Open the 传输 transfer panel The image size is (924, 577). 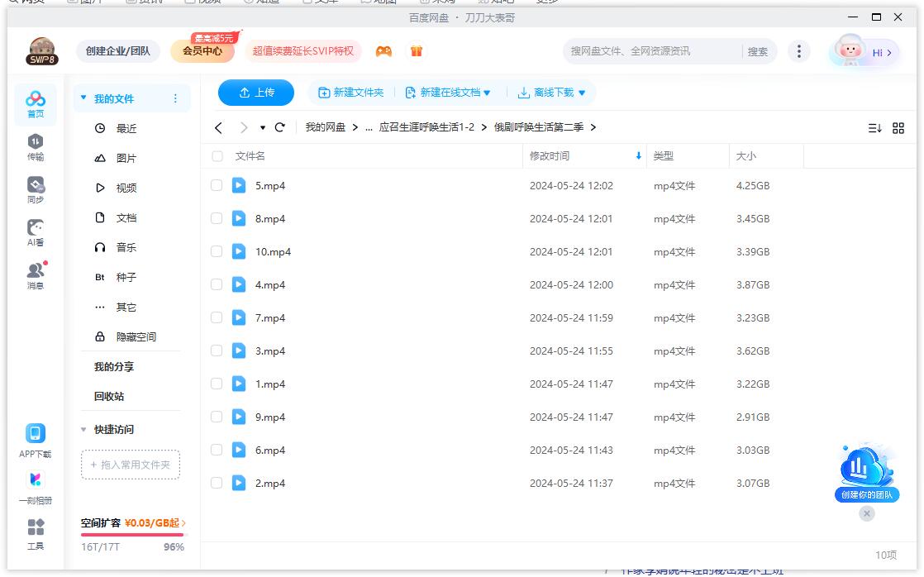pos(35,145)
